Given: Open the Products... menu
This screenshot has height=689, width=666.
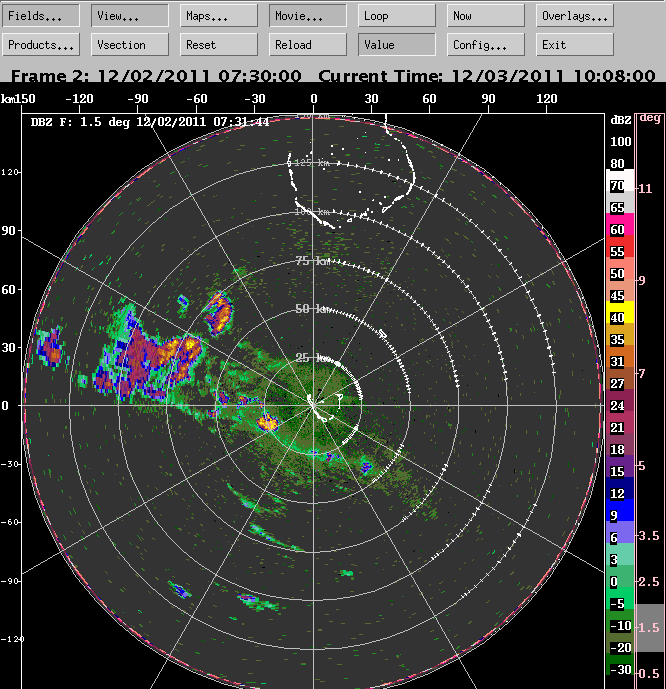Looking at the screenshot, I should click(x=41, y=45).
